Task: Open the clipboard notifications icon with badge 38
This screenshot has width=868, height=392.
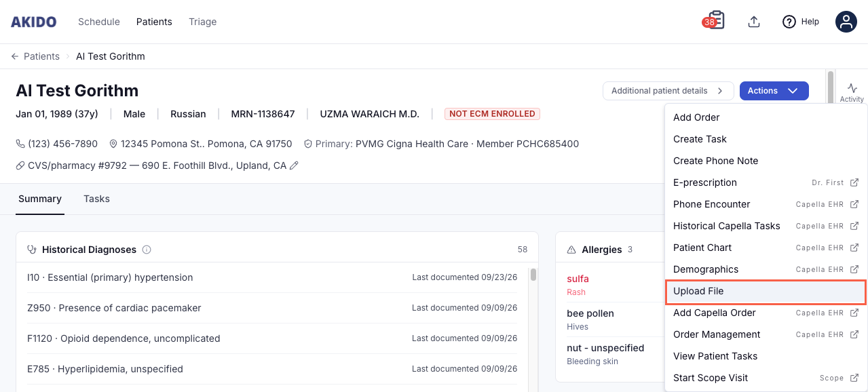Action: point(714,21)
